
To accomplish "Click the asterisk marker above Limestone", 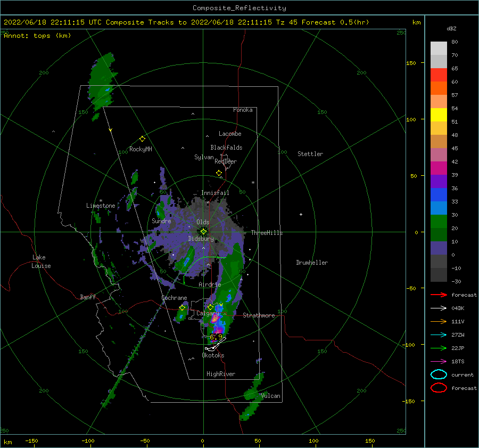I will coord(101,201).
